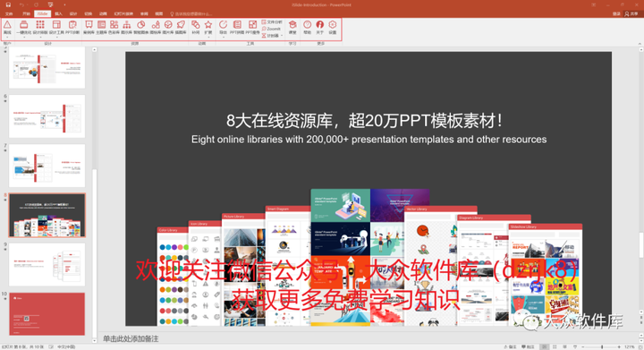Image resolution: width=644 pixels, height=350 pixels.
Task: Open the 图片库 picture library
Action: pos(168,27)
